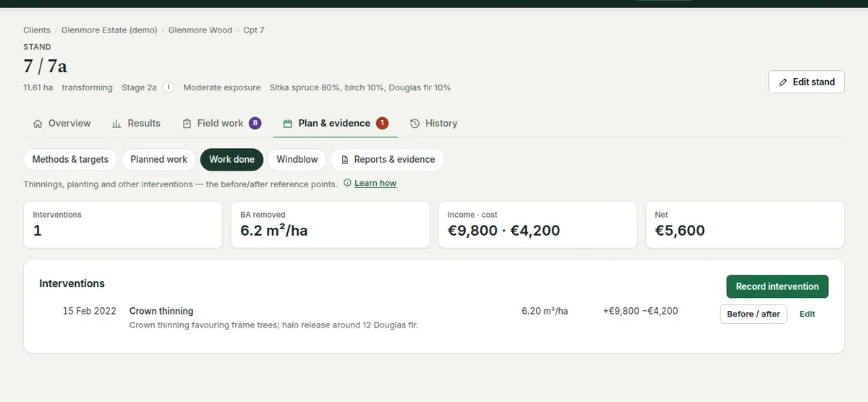Switch to the Results tab
Viewport: 868px width, 402px height.
pyautogui.click(x=137, y=124)
